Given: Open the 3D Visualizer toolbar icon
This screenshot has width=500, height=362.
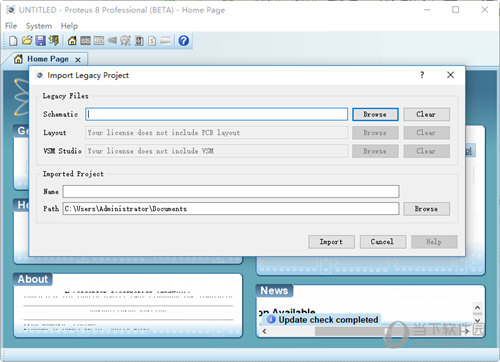Looking at the screenshot, I should pyautogui.click(x=112, y=41).
